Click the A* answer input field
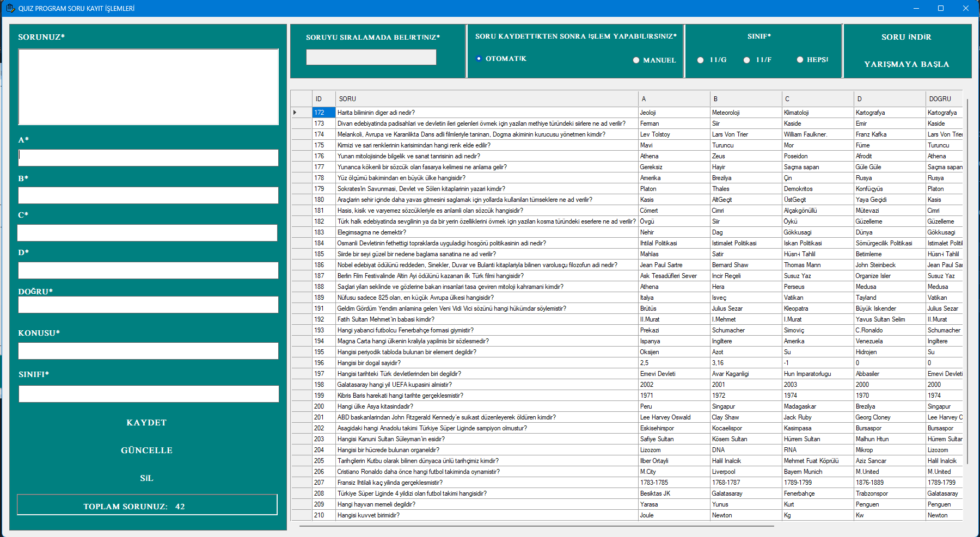This screenshot has width=980, height=537. pos(148,158)
